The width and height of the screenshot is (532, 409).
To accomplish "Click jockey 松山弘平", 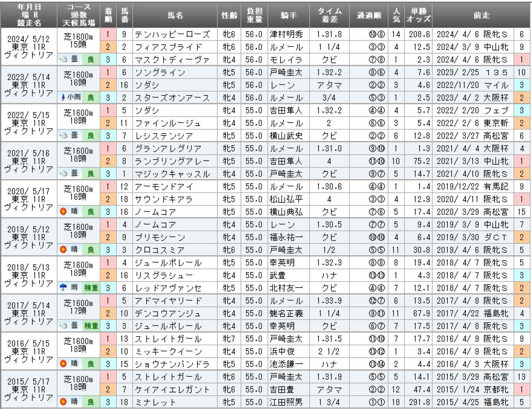I will pos(286,199).
